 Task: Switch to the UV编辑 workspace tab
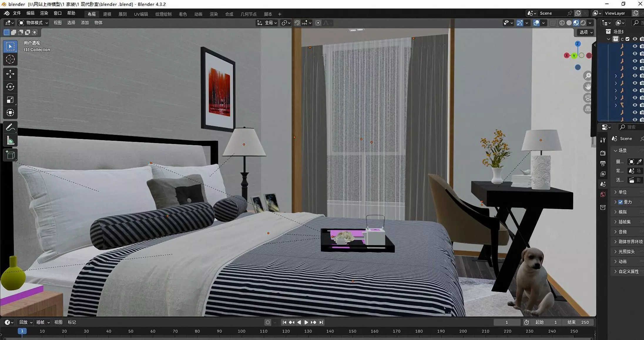[x=141, y=14]
